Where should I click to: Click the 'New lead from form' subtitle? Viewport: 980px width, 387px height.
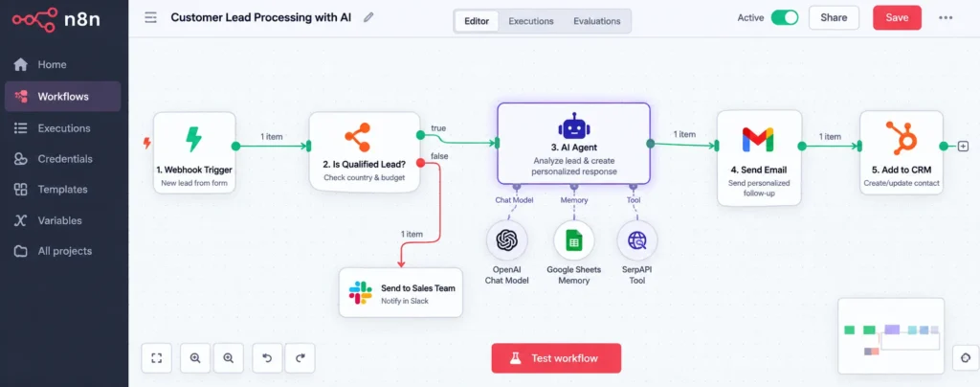(194, 183)
